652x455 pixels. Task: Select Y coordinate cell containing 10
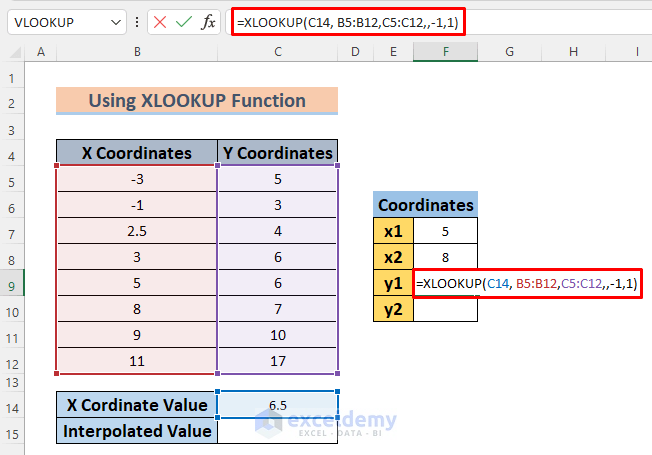pyautogui.click(x=278, y=335)
